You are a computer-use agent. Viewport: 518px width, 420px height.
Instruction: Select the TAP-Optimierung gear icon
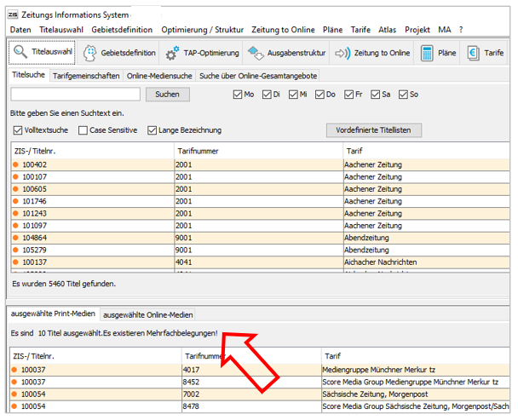172,53
